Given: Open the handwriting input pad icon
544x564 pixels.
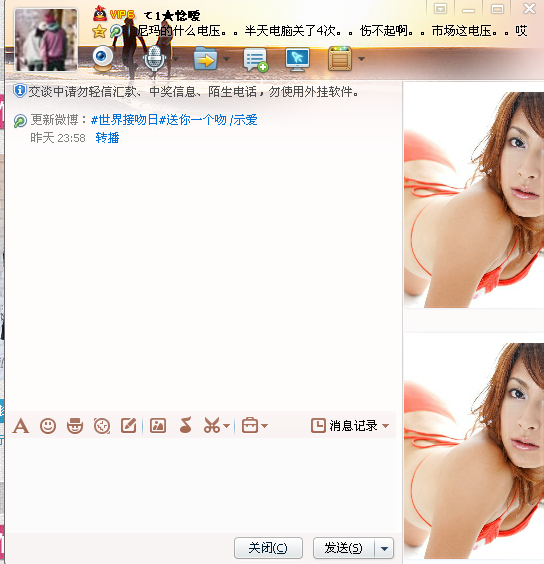Looking at the screenshot, I should pos(129,426).
